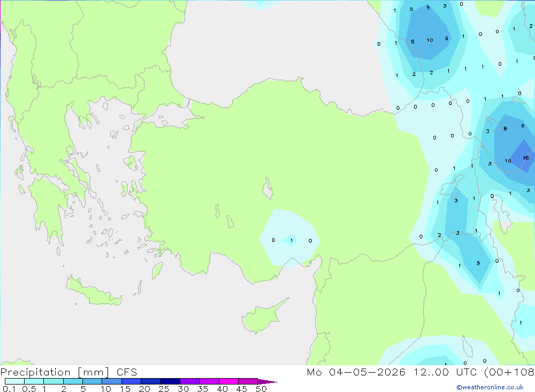
Task: Click the 0.1–0.5 mm palest legend swatch
Action: click(x=14, y=381)
